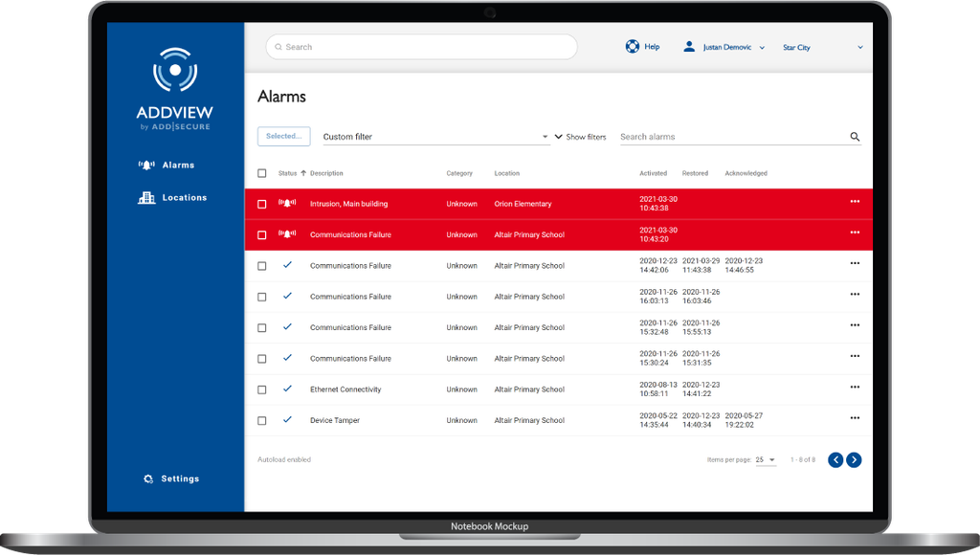Viewport: 980px width, 555px height.
Task: Open the more options for the Device Tamper row
Action: [855, 418]
